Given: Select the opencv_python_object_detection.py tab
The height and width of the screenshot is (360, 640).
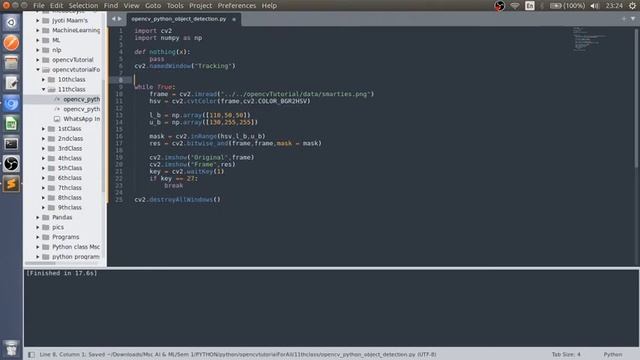Looking at the screenshot, I should click(x=183, y=19).
